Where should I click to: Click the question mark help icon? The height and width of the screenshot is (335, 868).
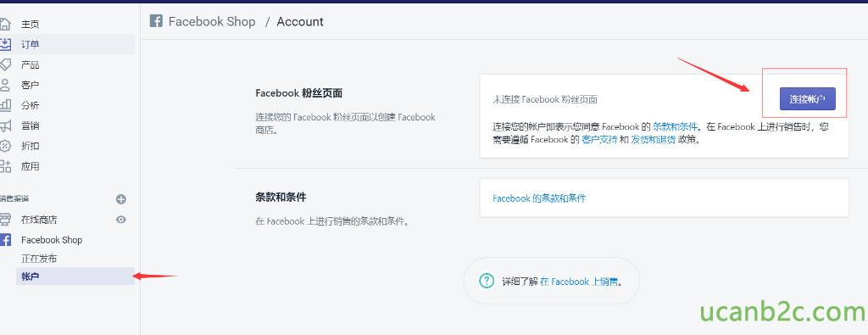(486, 282)
